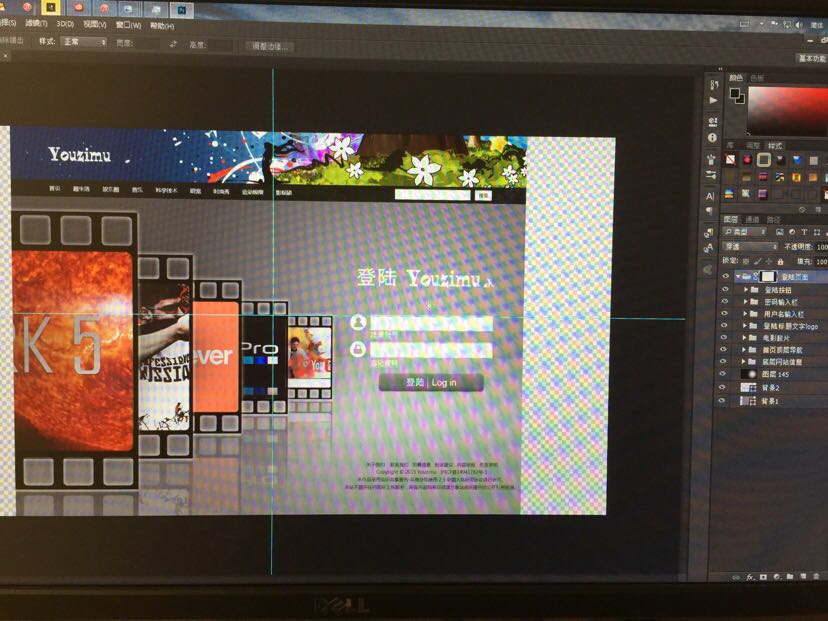Screen dimensions: 828x621
Task: Switch to the 样式 panel tab
Action: pyautogui.click(x=775, y=145)
